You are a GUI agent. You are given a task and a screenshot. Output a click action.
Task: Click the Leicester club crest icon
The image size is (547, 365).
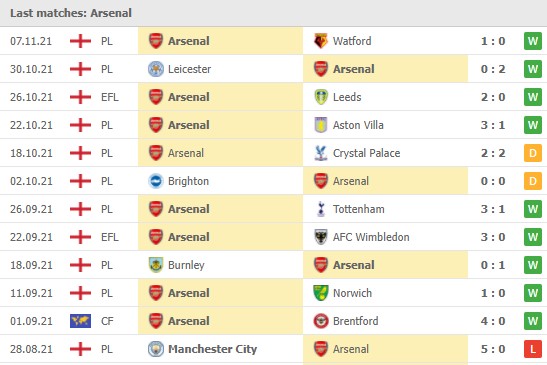(156, 69)
